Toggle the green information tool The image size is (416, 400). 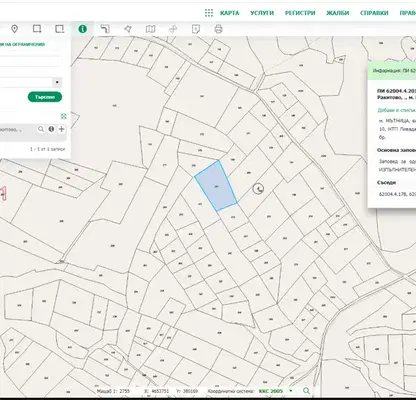(x=83, y=29)
